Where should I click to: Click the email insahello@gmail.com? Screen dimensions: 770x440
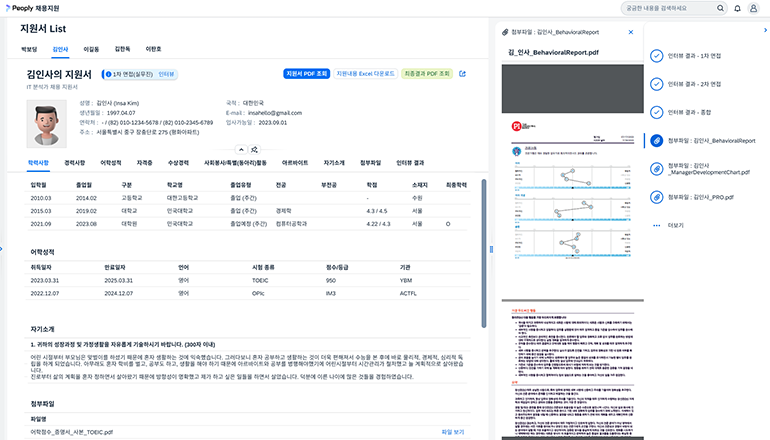(x=275, y=113)
